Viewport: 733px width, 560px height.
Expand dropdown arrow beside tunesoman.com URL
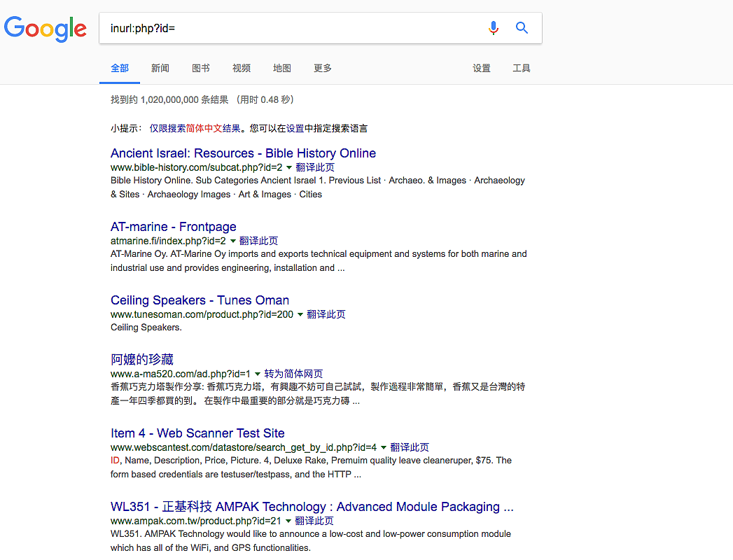[300, 315]
